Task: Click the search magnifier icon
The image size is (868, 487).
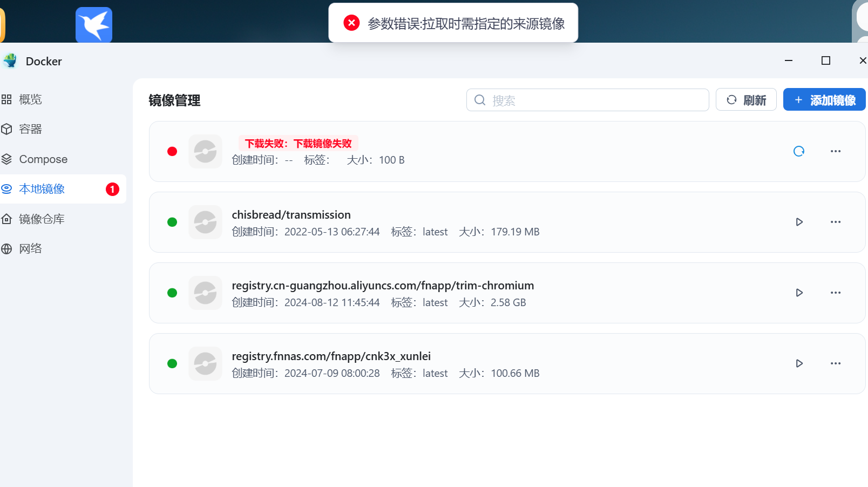Action: (x=480, y=100)
